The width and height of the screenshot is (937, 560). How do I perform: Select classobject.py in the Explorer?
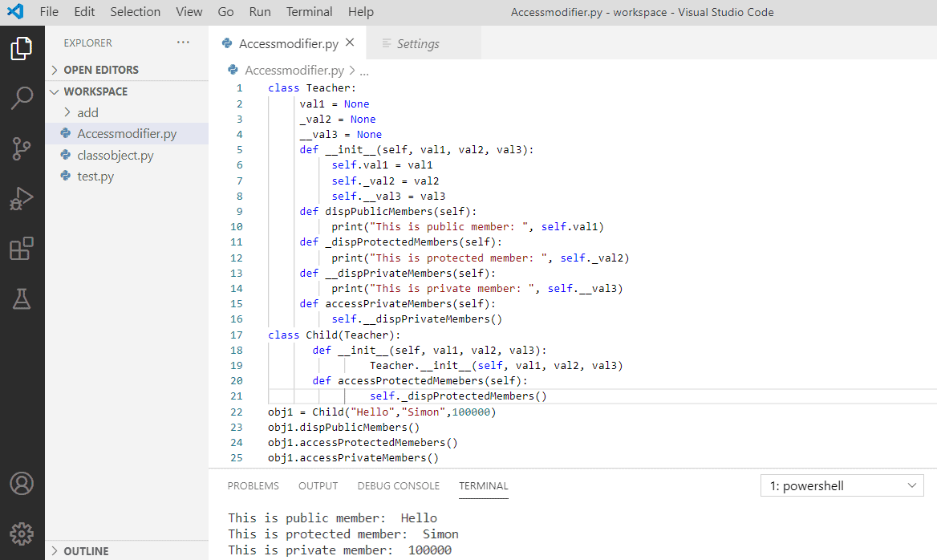point(116,155)
